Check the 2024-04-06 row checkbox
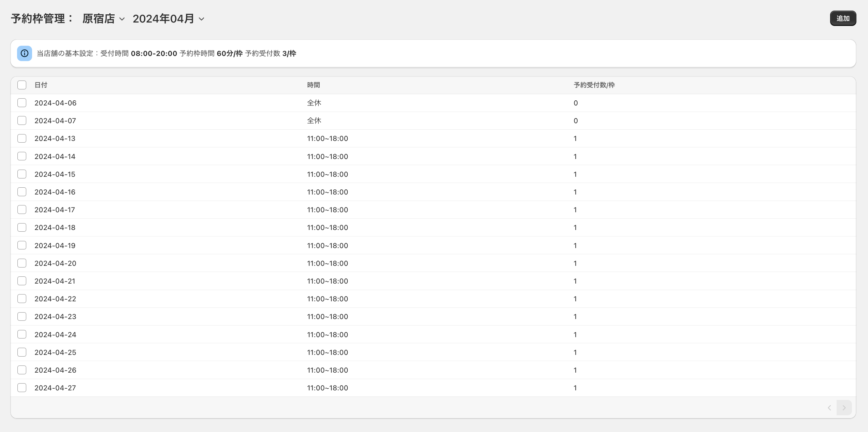The width and height of the screenshot is (868, 432). click(x=22, y=103)
